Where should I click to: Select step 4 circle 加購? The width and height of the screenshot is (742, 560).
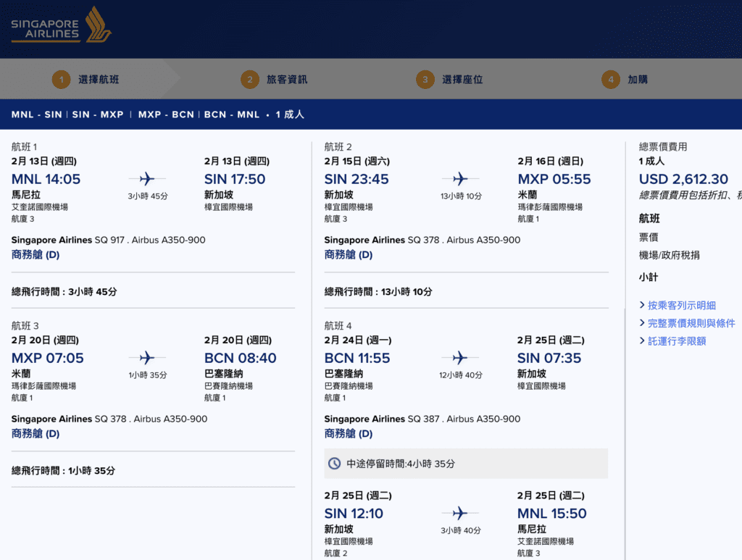pos(610,80)
